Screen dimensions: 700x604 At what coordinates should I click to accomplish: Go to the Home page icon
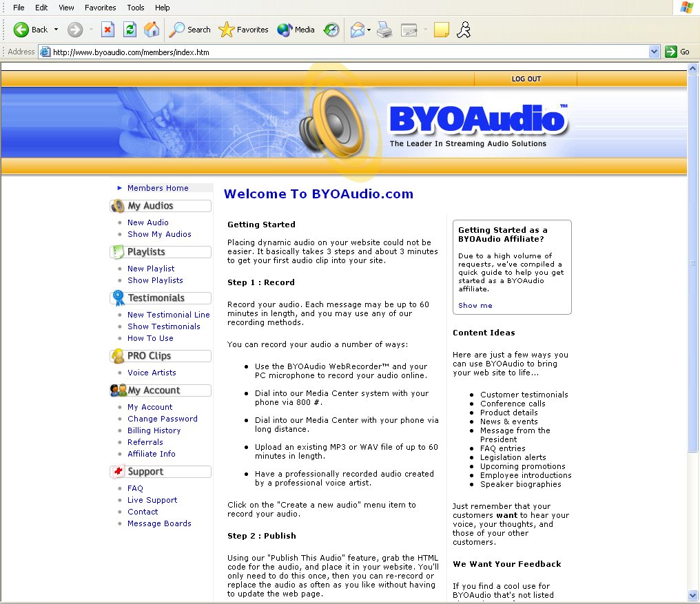coord(152,30)
